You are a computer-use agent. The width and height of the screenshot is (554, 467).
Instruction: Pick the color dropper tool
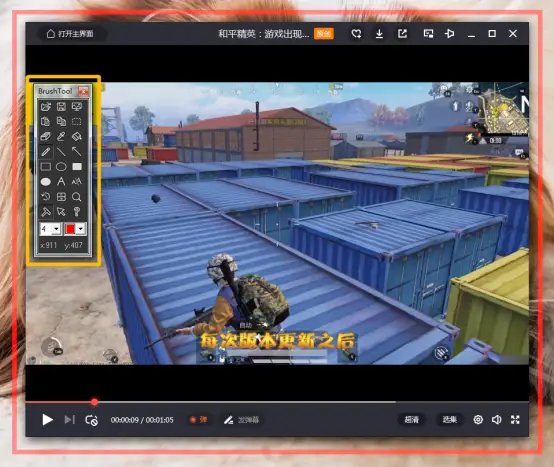61,136
